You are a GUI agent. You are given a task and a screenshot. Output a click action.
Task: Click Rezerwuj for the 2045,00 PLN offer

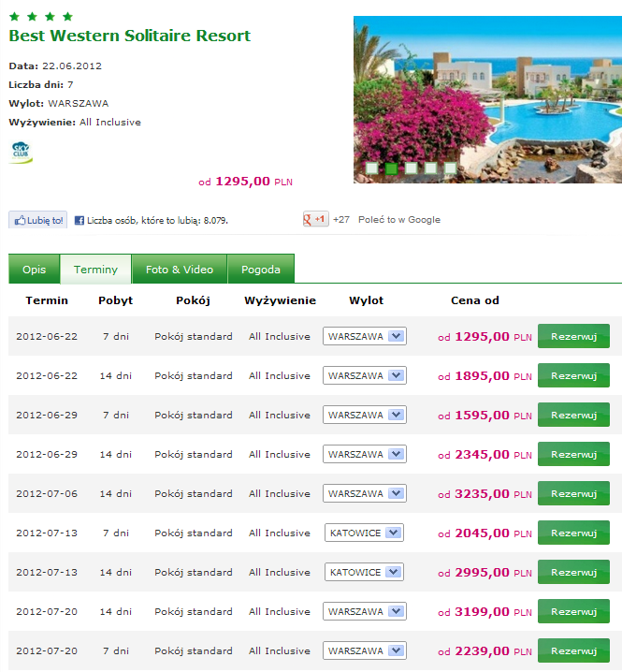pyautogui.click(x=573, y=533)
